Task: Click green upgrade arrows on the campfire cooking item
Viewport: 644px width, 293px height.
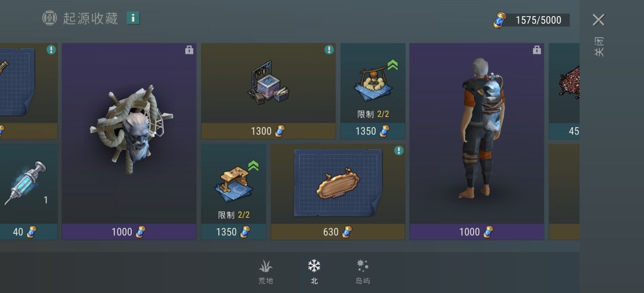Action: tap(392, 65)
